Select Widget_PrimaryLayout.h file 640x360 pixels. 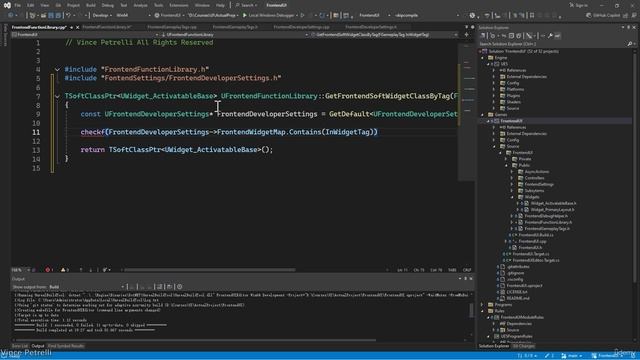(552, 209)
